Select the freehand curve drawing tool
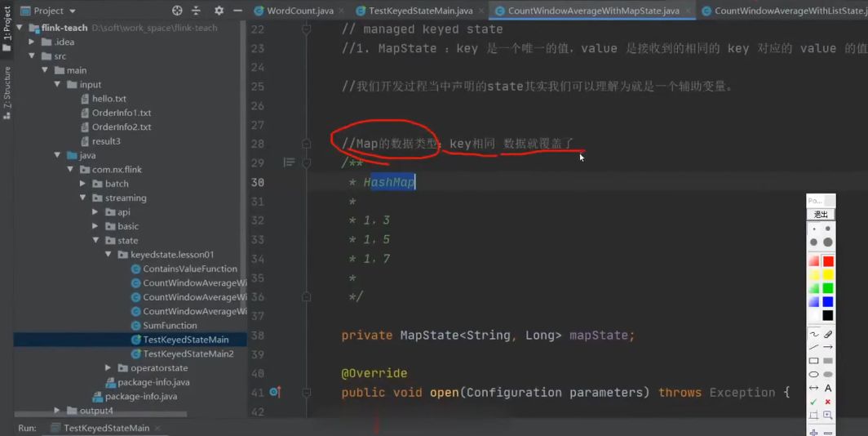The height and width of the screenshot is (436, 868). click(814, 334)
